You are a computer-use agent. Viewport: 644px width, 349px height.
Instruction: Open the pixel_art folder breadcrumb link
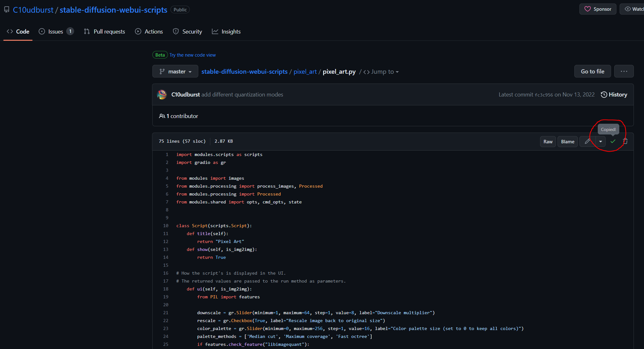(305, 72)
